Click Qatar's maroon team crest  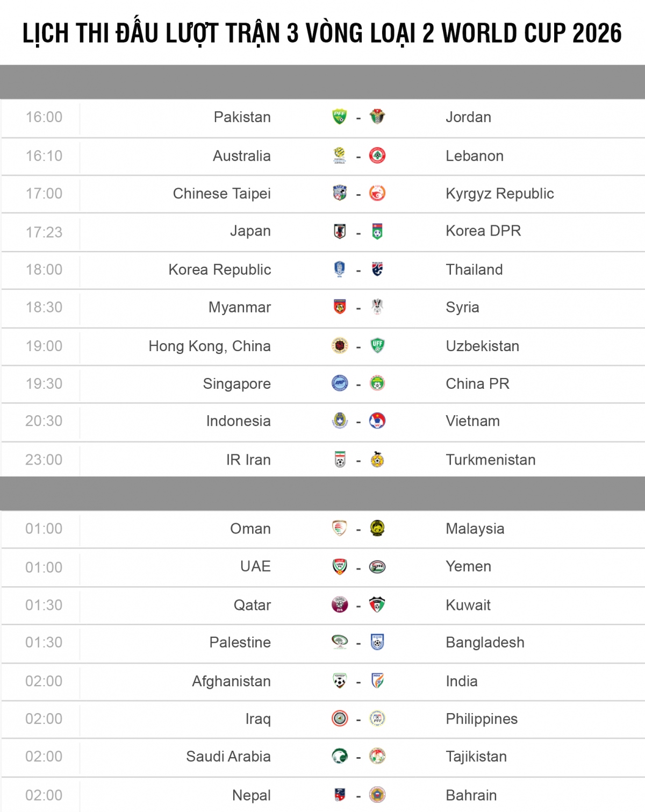coord(340,605)
